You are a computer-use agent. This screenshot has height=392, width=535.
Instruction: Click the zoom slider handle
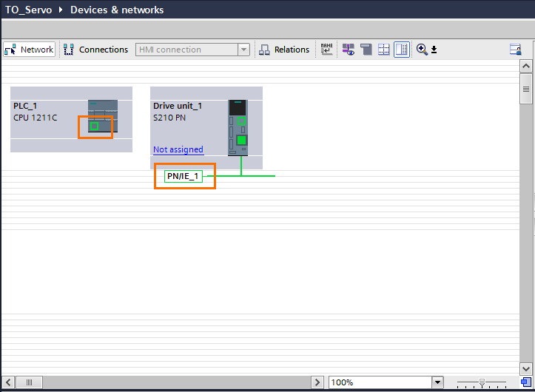(482, 382)
